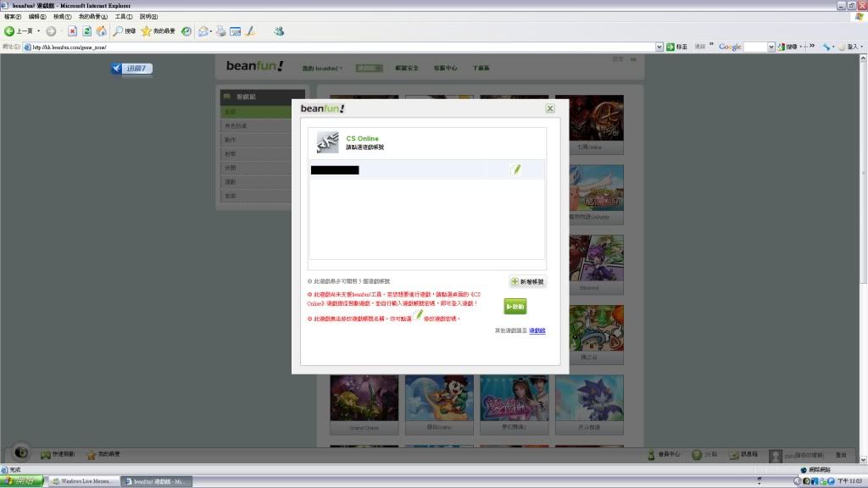868x488 pixels.
Task: Expand the Google toolbar sign-in dropdown
Action: [x=861, y=47]
